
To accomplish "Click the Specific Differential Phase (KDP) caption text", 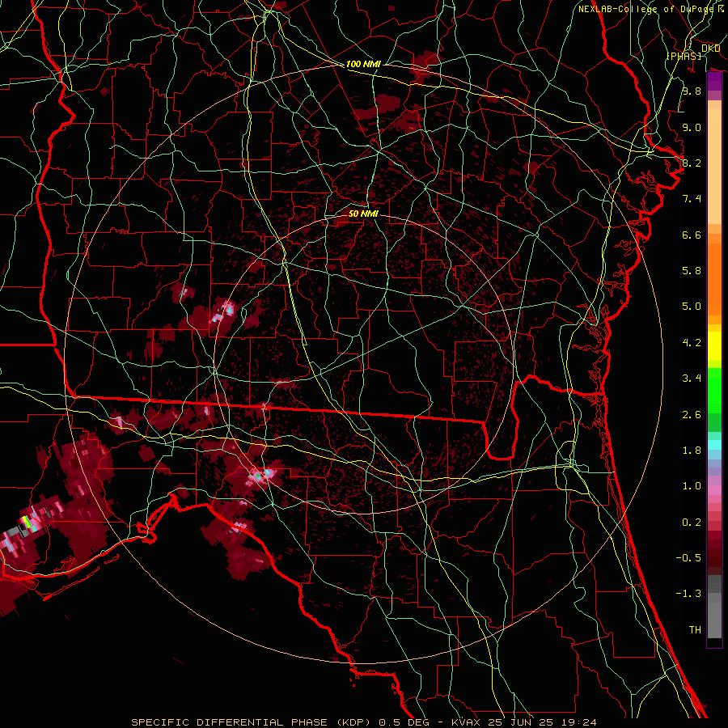I will (363, 722).
